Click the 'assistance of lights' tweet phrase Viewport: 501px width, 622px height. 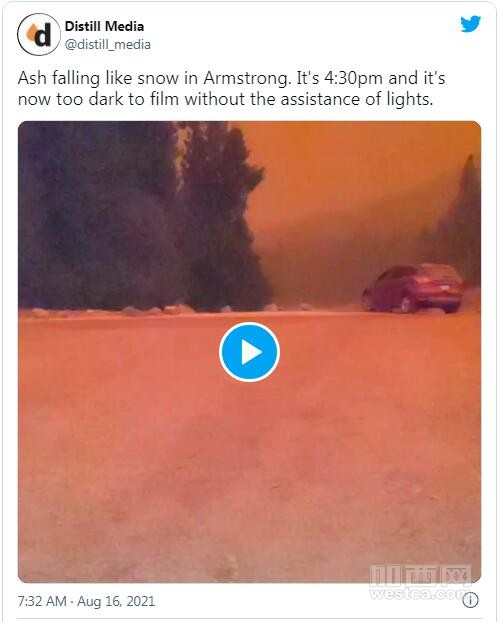point(357,99)
